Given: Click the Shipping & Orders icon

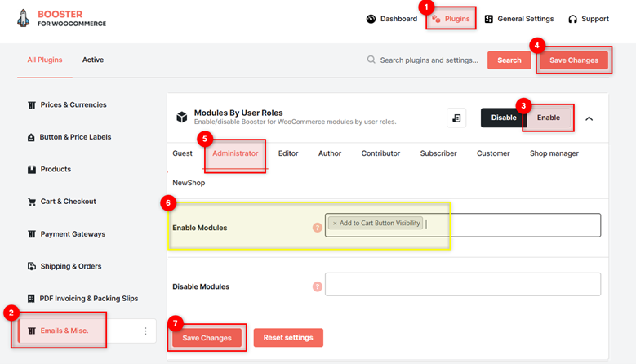Looking at the screenshot, I should (32, 266).
